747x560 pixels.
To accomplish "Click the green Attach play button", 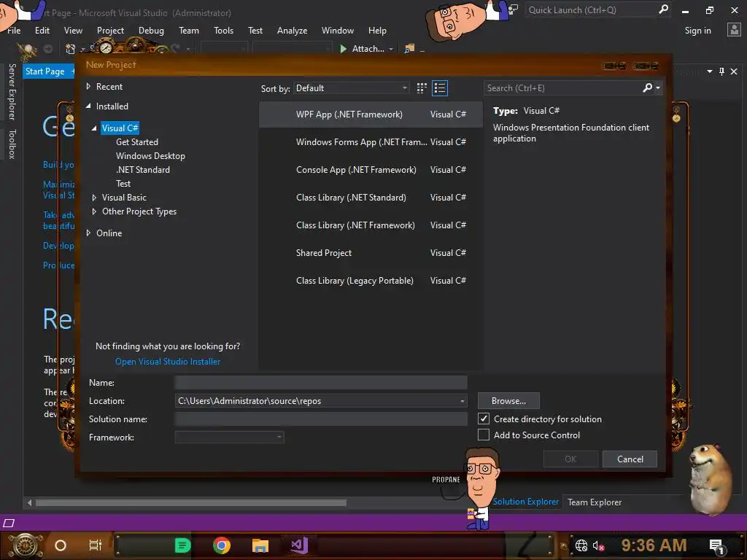I will point(343,49).
